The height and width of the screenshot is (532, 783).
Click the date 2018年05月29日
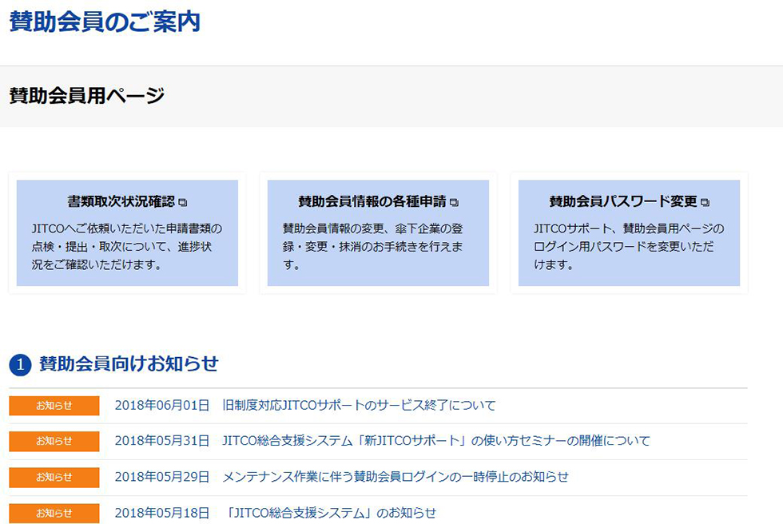162,477
